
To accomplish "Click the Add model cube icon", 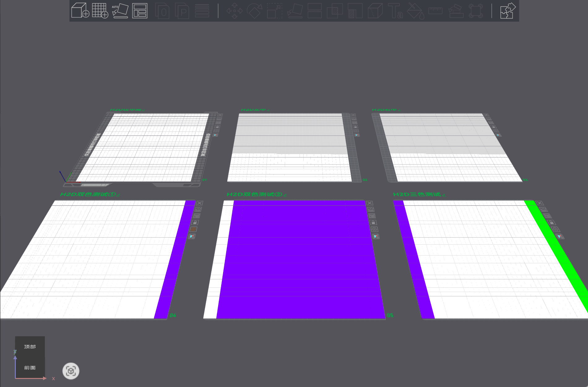I will point(80,11).
